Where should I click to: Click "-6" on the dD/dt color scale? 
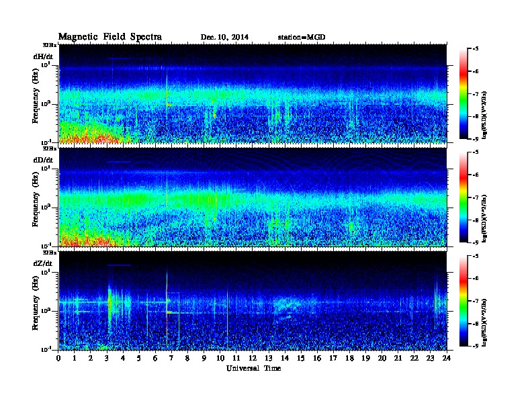pos(476,175)
